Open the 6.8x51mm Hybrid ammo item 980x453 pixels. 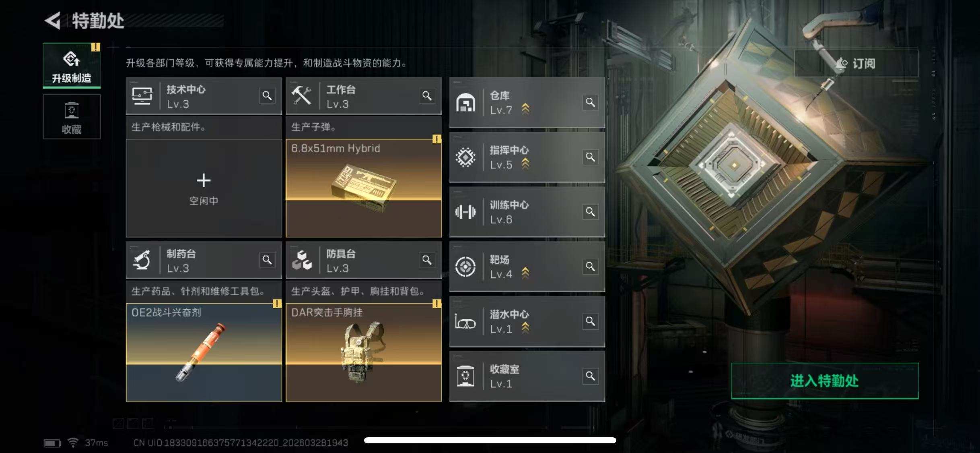coord(364,188)
